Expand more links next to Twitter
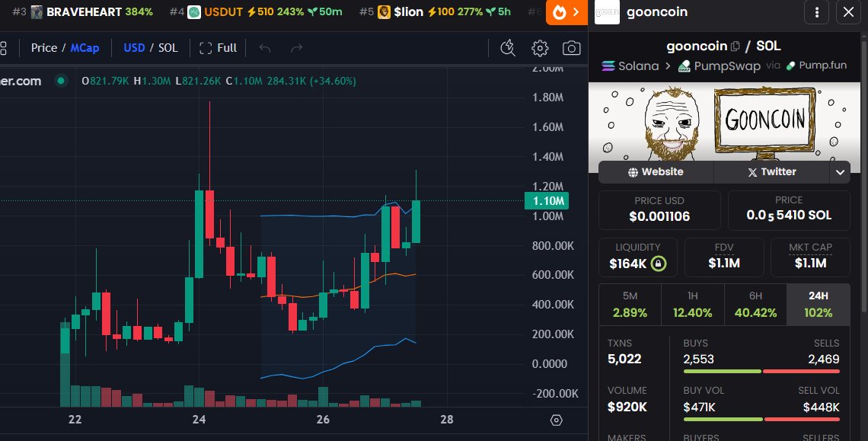868x441 pixels. click(x=840, y=172)
